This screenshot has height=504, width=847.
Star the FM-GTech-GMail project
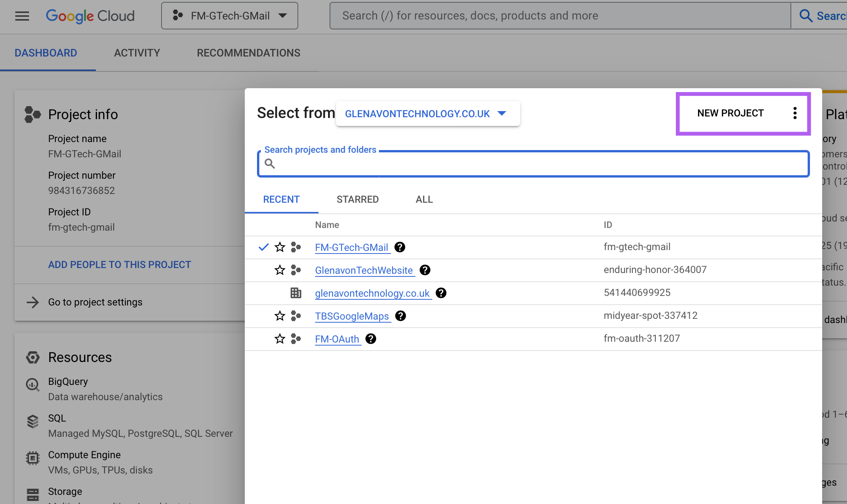point(280,247)
